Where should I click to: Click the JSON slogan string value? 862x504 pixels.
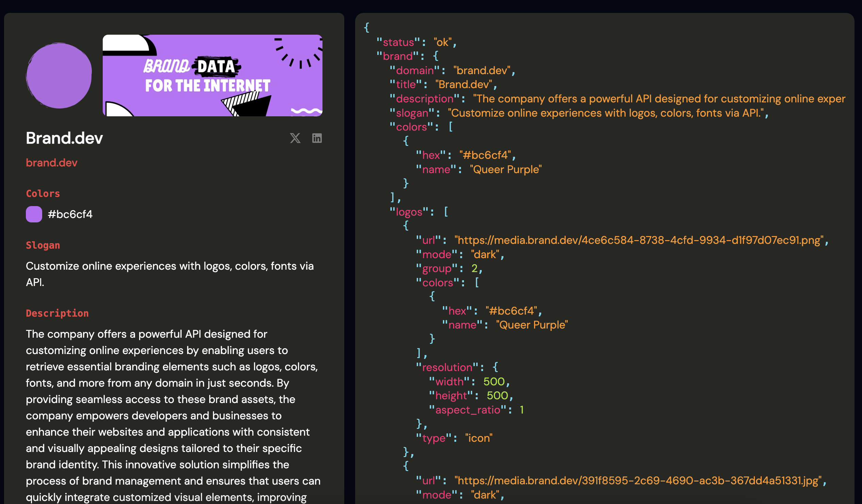[606, 113]
